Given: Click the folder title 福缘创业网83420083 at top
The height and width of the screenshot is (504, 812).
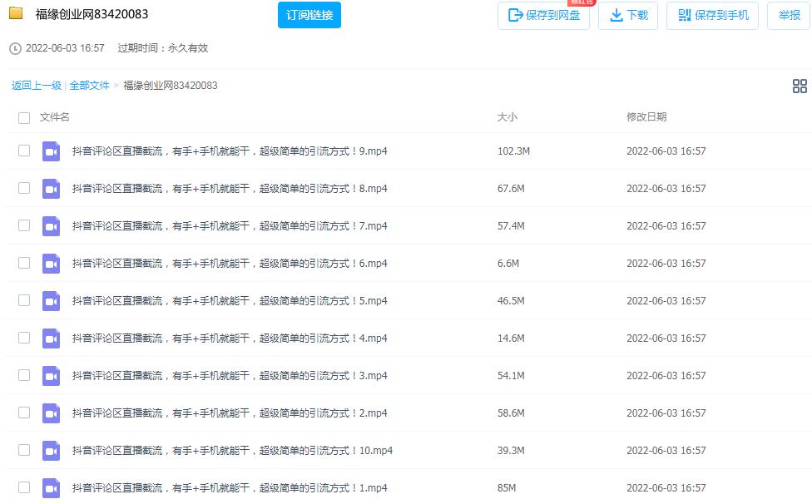Looking at the screenshot, I should point(92,14).
